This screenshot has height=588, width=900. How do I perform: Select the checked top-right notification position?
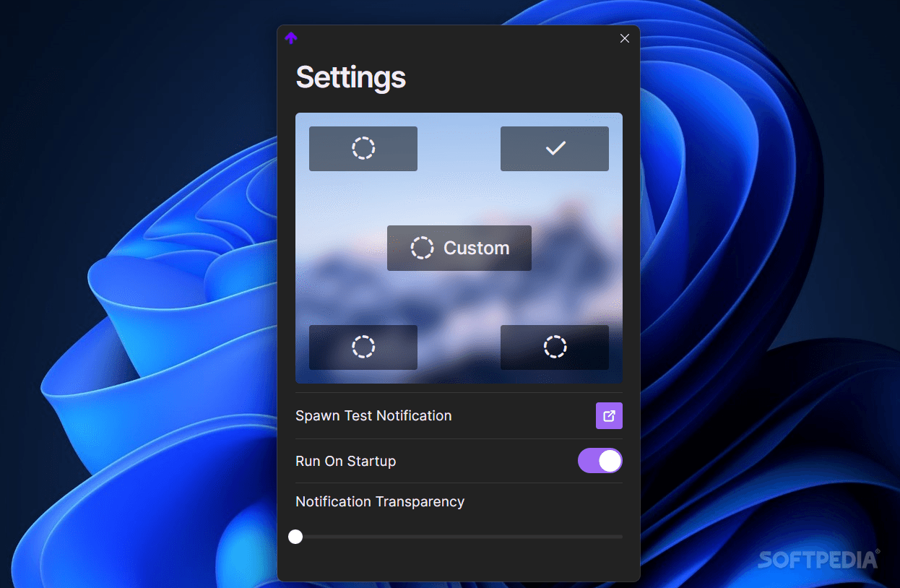[555, 149]
